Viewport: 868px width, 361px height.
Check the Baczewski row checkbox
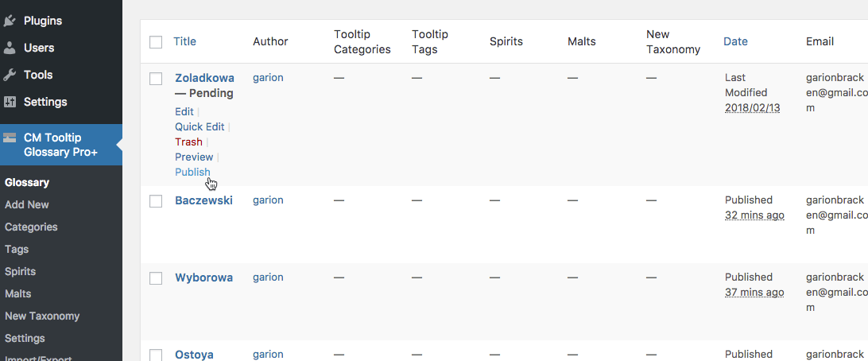(x=156, y=201)
